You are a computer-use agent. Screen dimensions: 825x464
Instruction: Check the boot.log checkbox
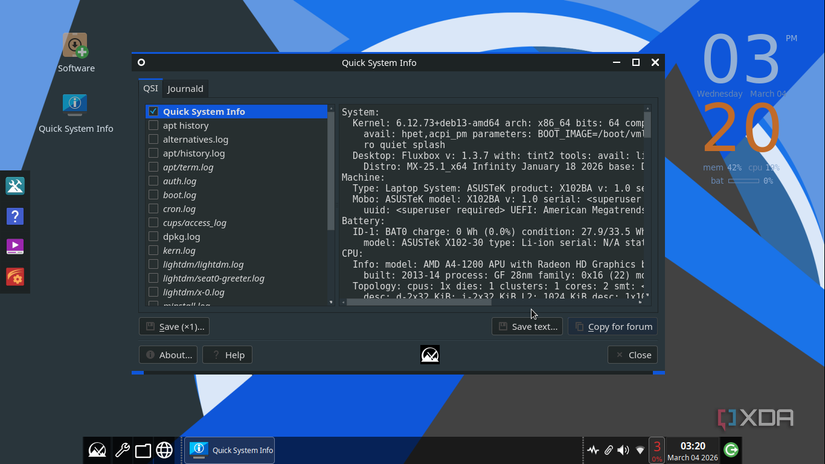point(153,195)
